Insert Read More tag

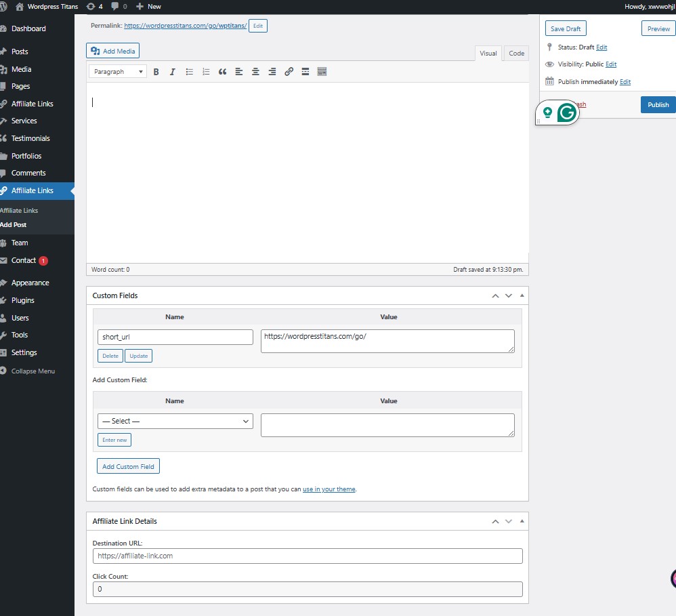click(305, 72)
